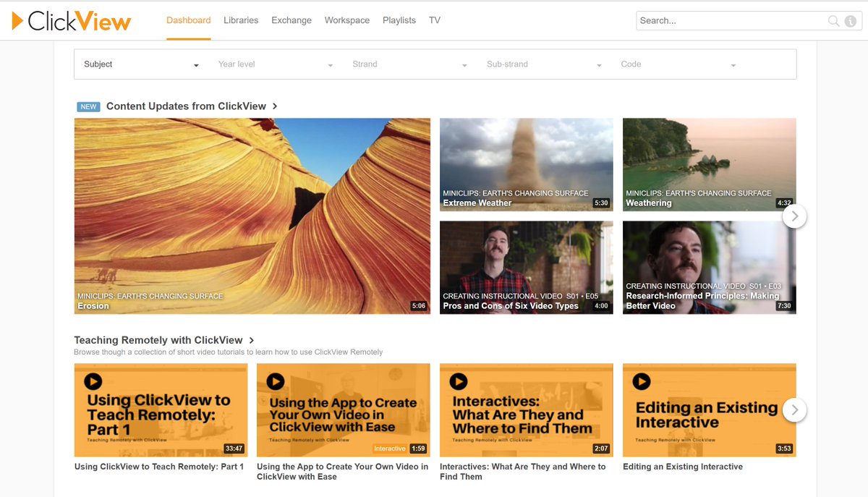
Task: Click the search magnifier icon
Action: [x=834, y=21]
